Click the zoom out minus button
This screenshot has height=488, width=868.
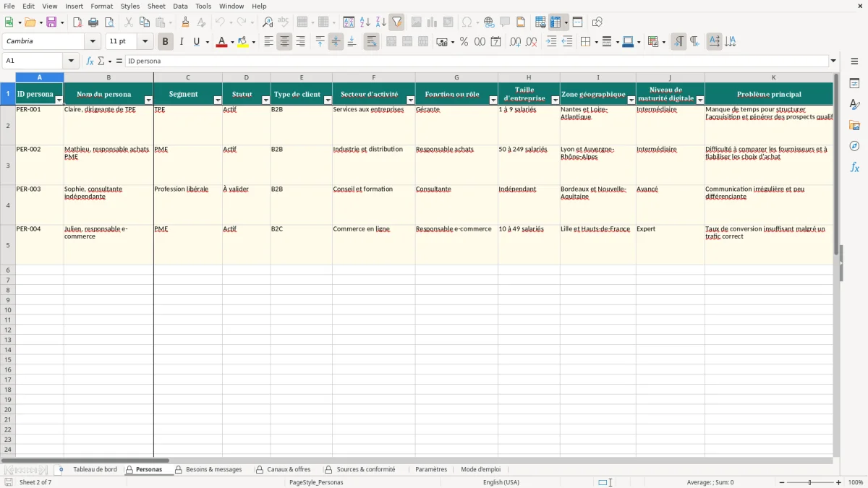coord(782,482)
